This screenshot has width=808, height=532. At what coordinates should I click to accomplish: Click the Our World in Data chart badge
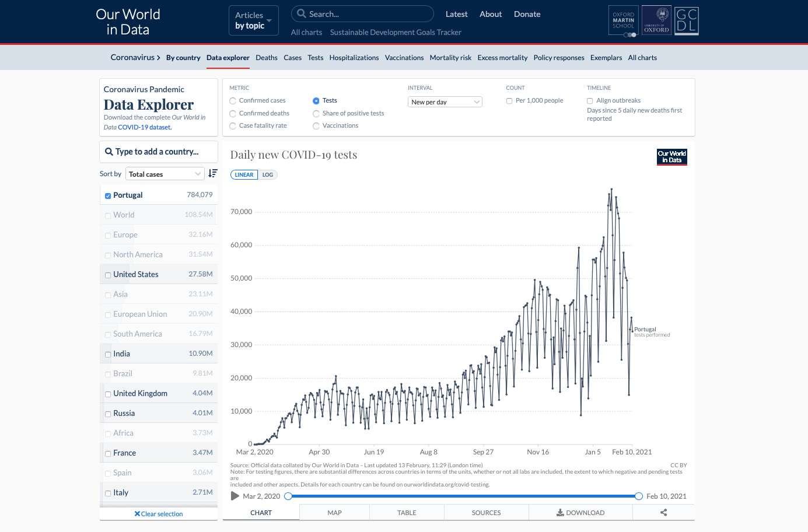coord(672,157)
